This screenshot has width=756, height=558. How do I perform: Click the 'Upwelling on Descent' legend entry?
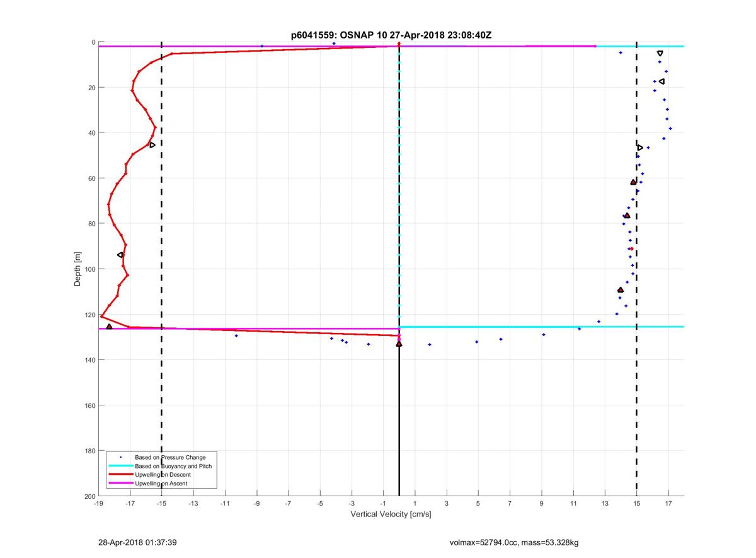[x=163, y=475]
